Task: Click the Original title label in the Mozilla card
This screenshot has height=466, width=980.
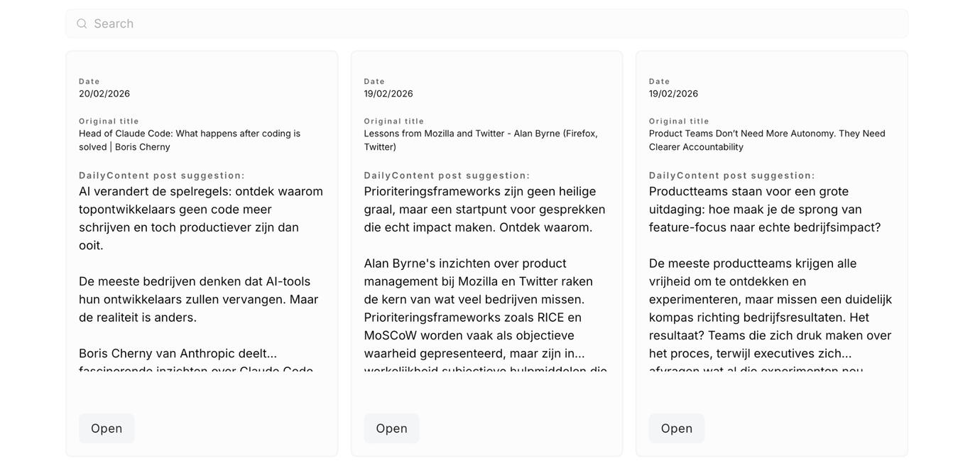Action: pos(394,121)
